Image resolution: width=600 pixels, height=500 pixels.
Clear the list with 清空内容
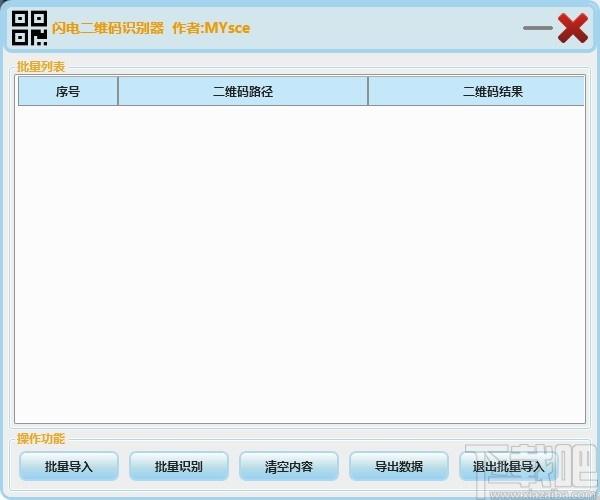point(289,466)
